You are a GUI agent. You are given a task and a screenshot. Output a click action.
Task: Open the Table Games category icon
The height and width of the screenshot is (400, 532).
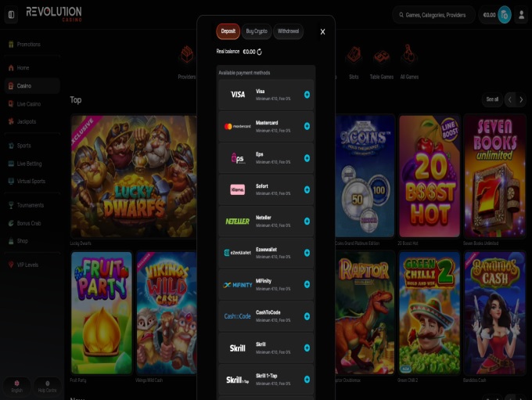coord(381,56)
